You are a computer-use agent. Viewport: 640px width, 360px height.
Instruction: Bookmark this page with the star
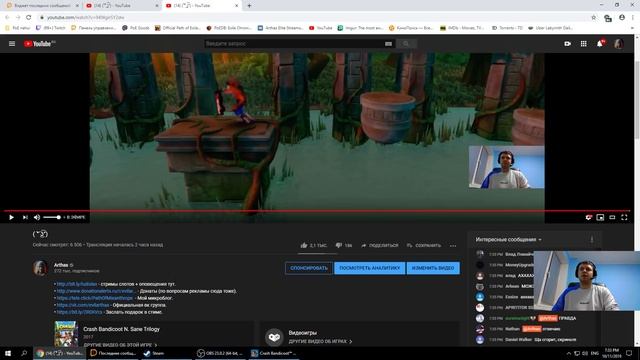(593, 18)
